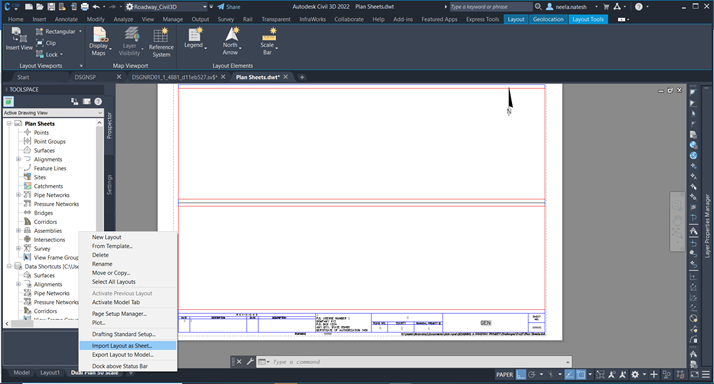Screen dimensions: 714x384
Task: Insert a Scale Bar element
Action: (x=268, y=41)
